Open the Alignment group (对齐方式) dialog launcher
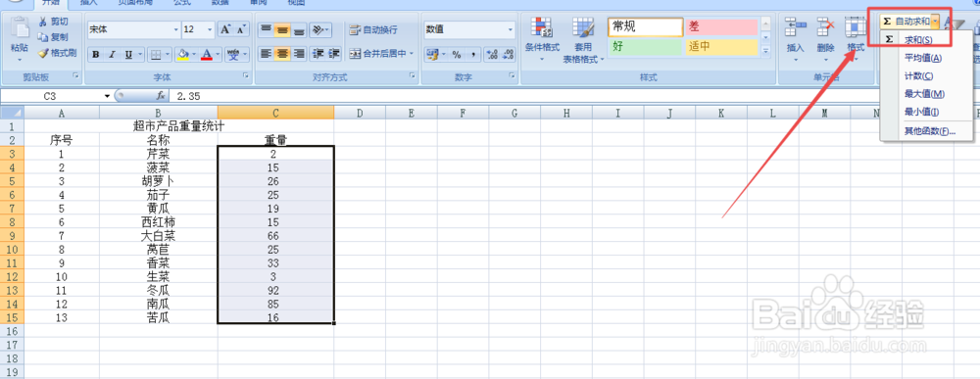The image size is (980, 379). (413, 76)
